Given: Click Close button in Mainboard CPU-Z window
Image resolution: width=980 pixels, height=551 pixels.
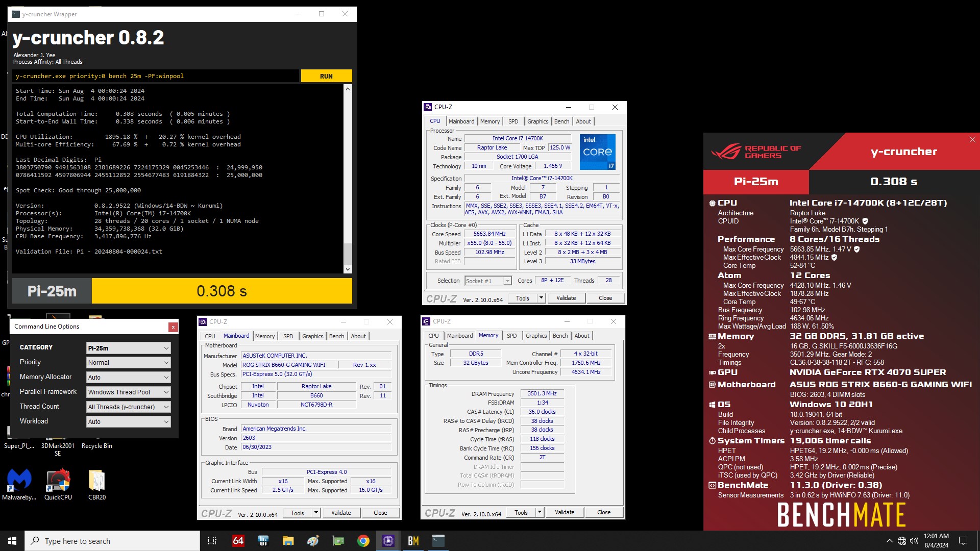Looking at the screenshot, I should [x=380, y=513].
